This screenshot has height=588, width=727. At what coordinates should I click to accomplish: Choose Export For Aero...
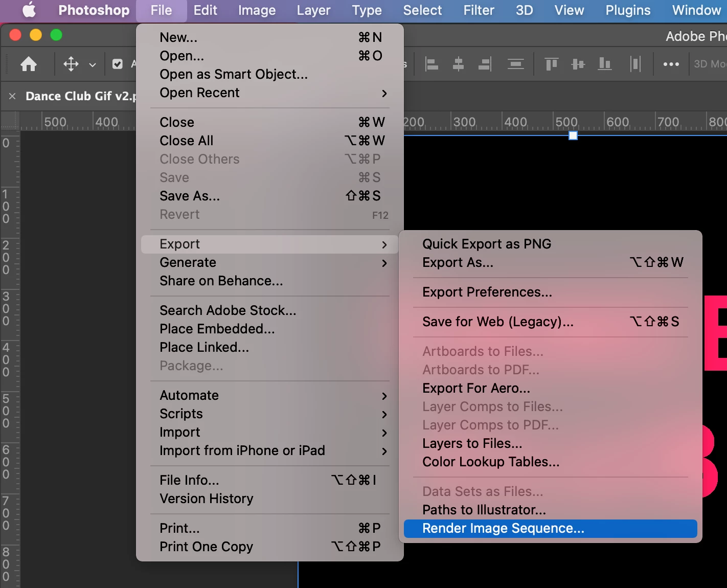(551, 388)
